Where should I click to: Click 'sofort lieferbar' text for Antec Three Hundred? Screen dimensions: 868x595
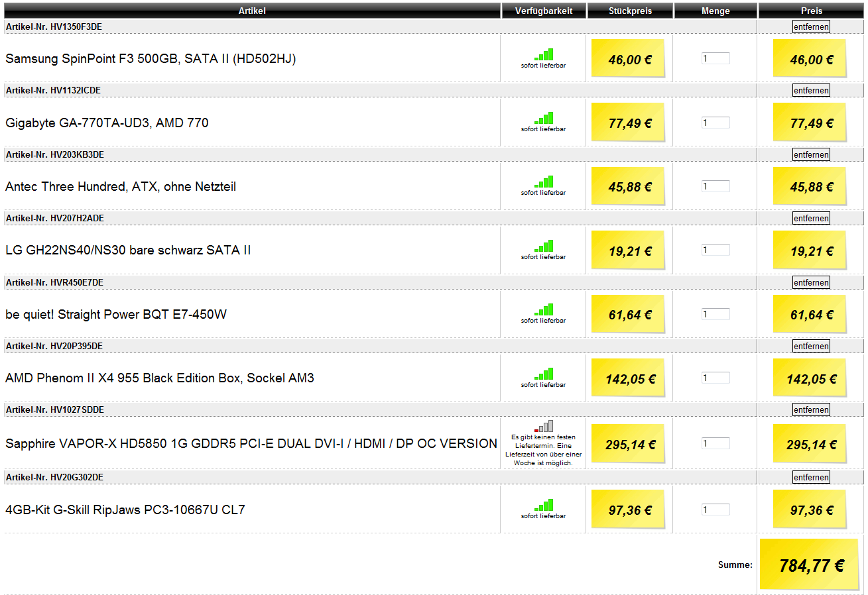(x=543, y=193)
